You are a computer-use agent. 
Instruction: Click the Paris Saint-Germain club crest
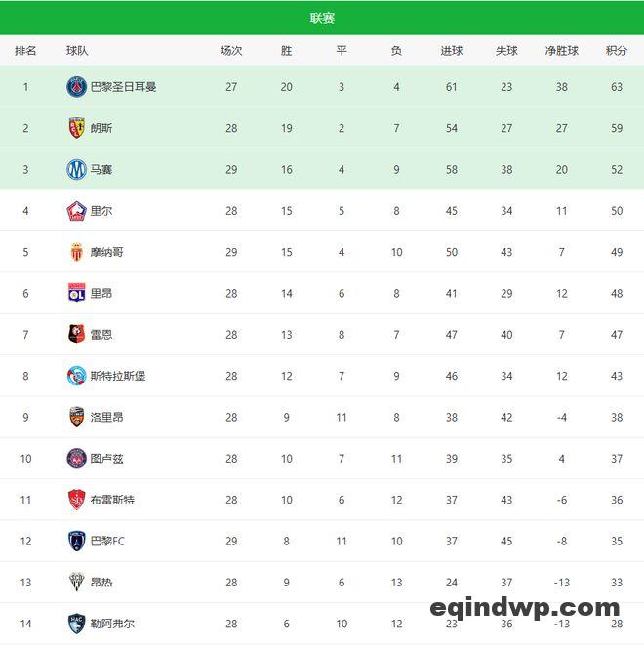pos(76,87)
